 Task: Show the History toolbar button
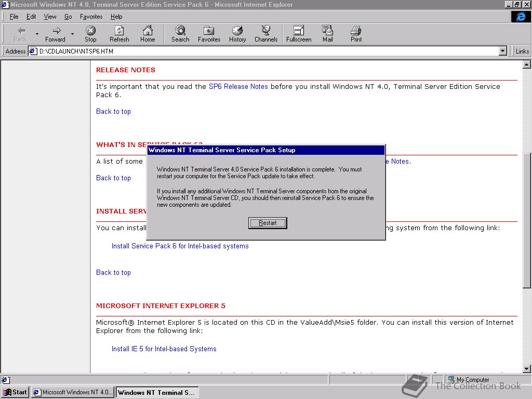[x=237, y=34]
